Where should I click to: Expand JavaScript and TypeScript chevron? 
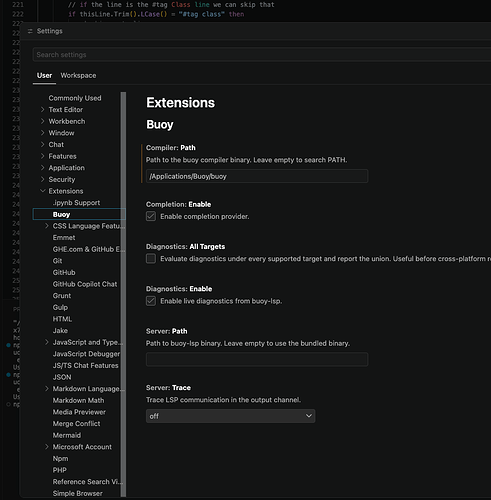pos(47,342)
